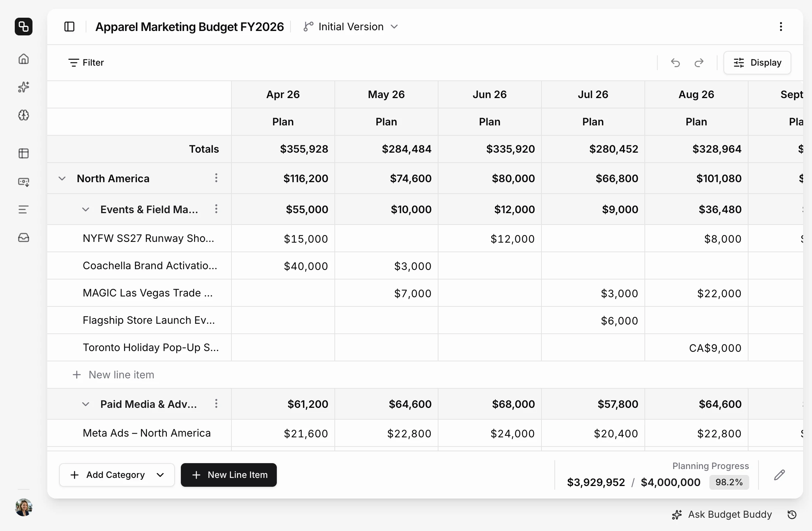Click Ask Budget Buddy

point(722,514)
